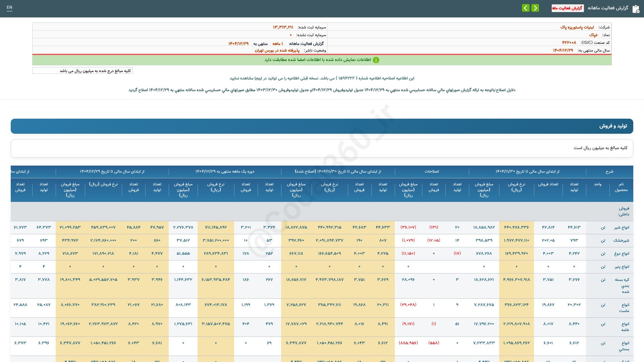This screenshot has height=362, width=644.
Task: Click the نام محصول column header
Action: click(x=621, y=187)
